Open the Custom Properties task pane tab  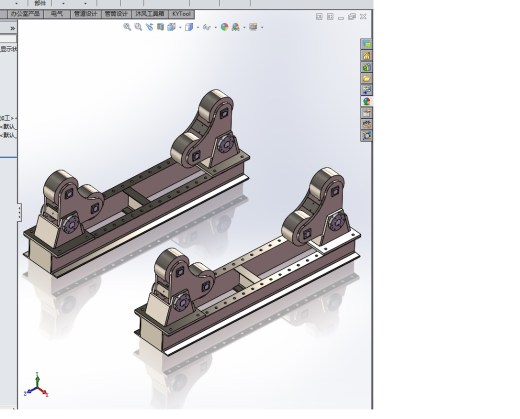click(366, 113)
